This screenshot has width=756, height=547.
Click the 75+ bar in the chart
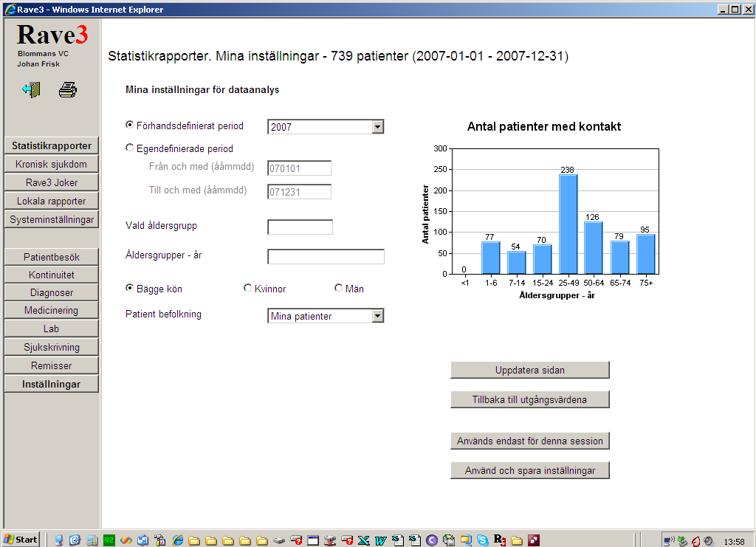pyautogui.click(x=645, y=254)
